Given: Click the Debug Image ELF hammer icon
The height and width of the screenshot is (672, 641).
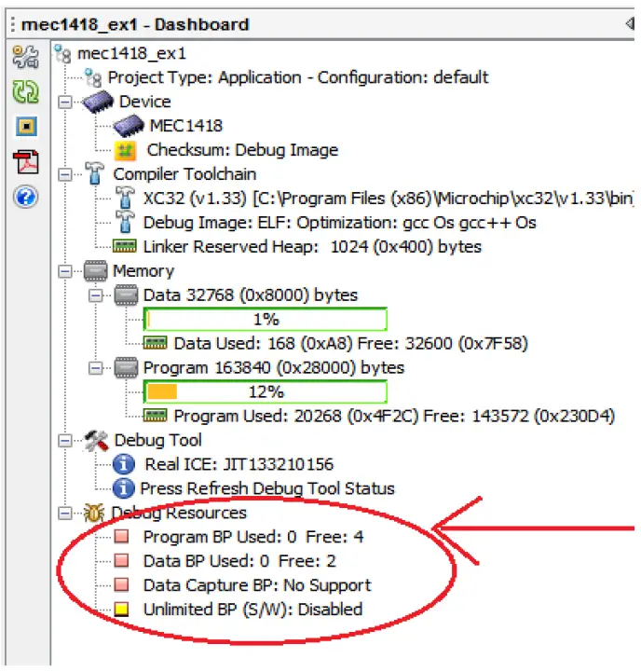Looking at the screenshot, I should pyautogui.click(x=125, y=222).
